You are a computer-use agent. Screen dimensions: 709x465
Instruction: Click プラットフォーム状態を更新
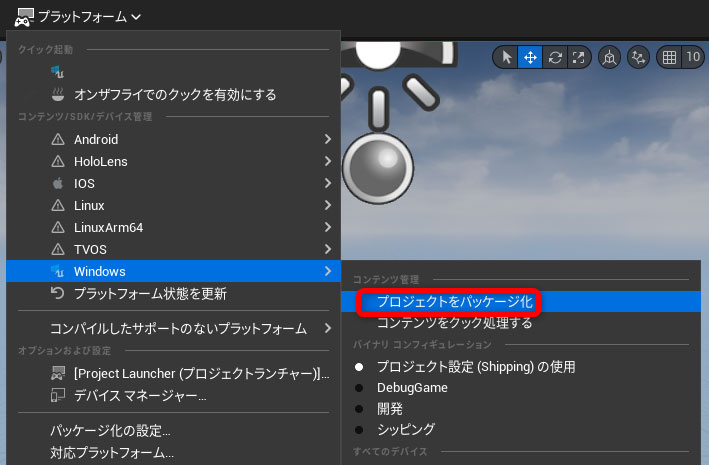pos(173,294)
